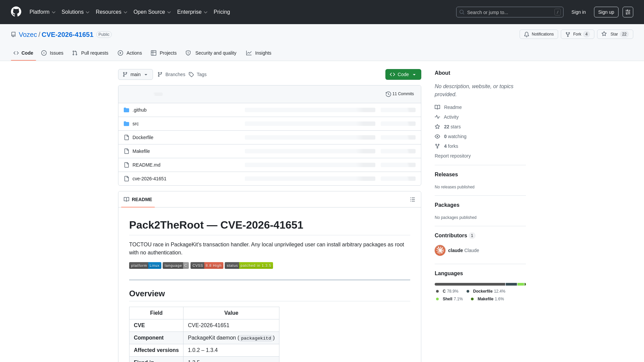Click the README.md file icon
The image size is (644, 362).
[x=126, y=165]
